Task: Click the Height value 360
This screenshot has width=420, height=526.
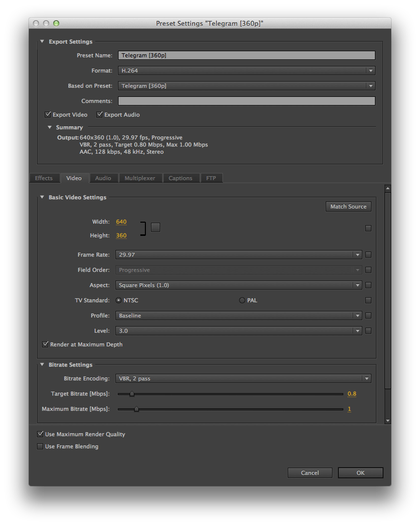Action: tap(122, 235)
